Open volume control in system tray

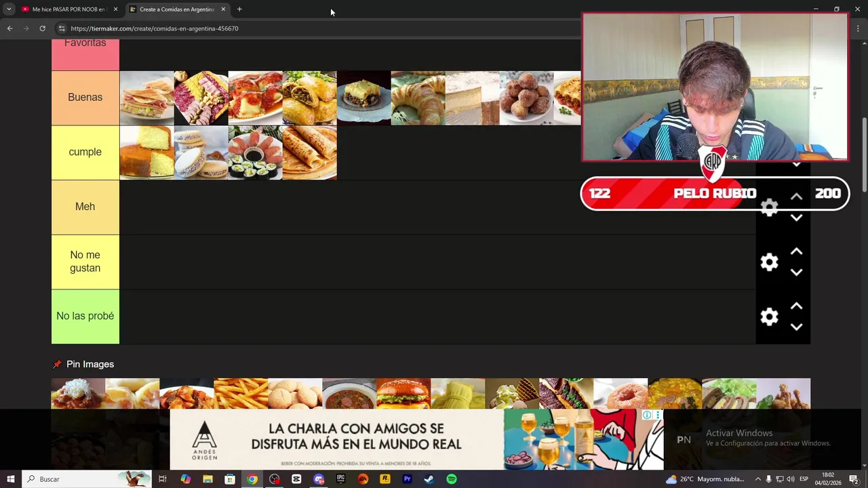point(791,479)
